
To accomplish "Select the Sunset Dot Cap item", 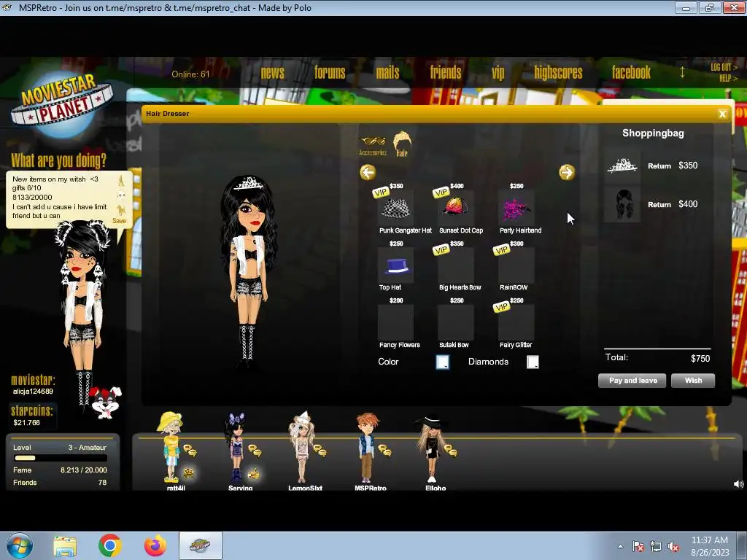I will 456,208.
